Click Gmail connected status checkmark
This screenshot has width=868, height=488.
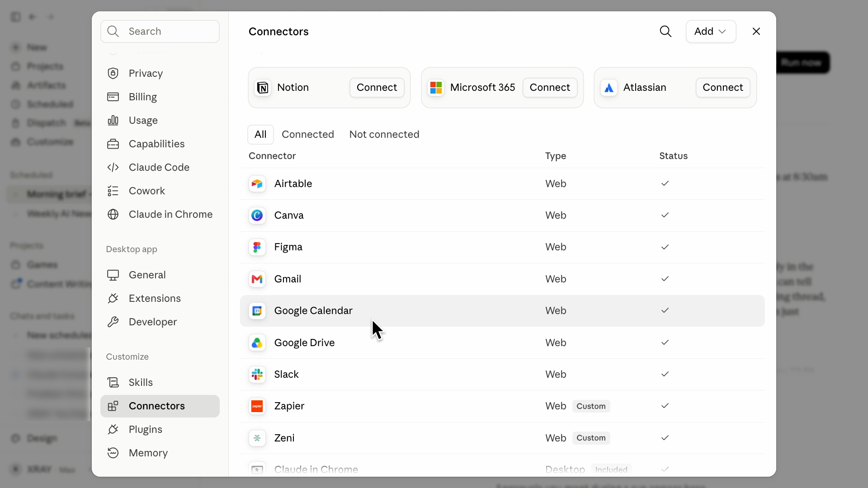tap(665, 279)
